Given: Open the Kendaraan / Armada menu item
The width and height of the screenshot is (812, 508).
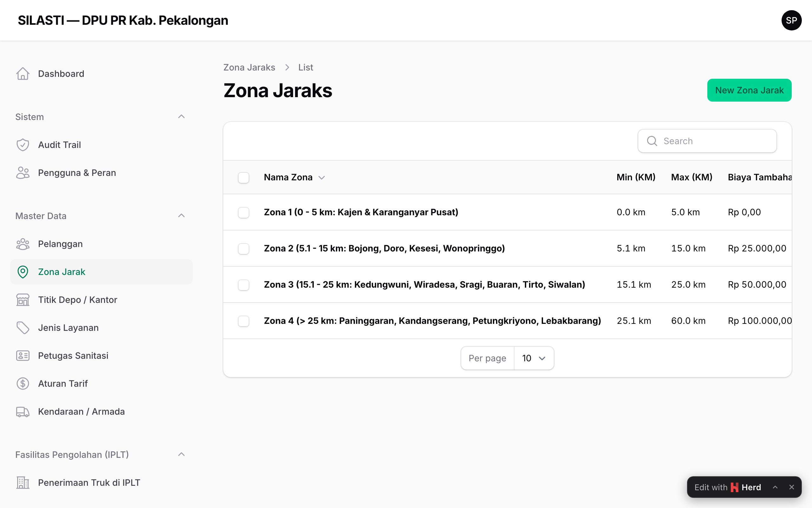Looking at the screenshot, I should 101,411.
